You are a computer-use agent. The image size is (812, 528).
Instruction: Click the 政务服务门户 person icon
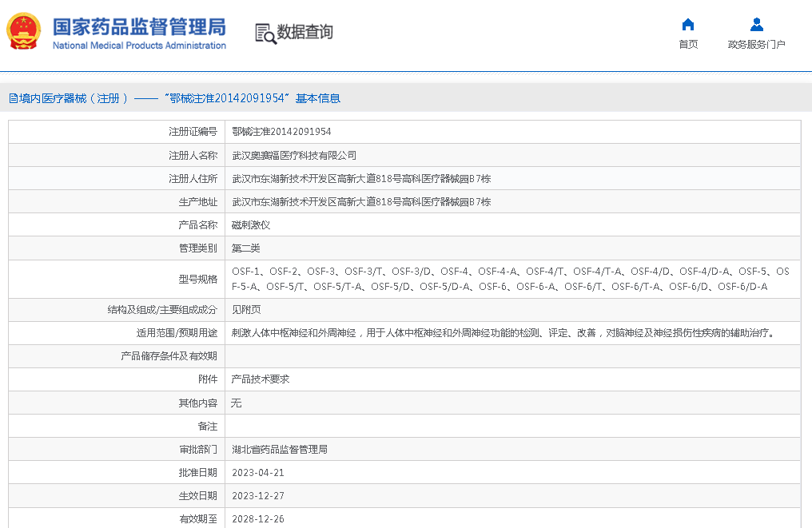(x=756, y=24)
